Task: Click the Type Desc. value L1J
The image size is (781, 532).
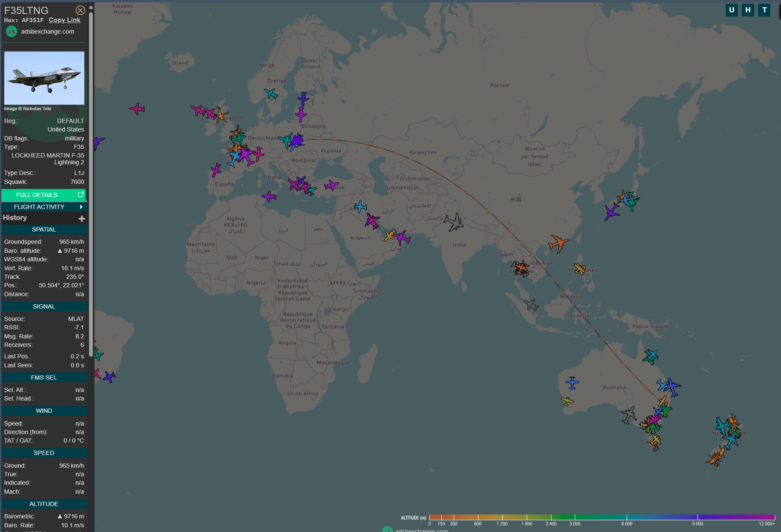Action: [x=79, y=173]
